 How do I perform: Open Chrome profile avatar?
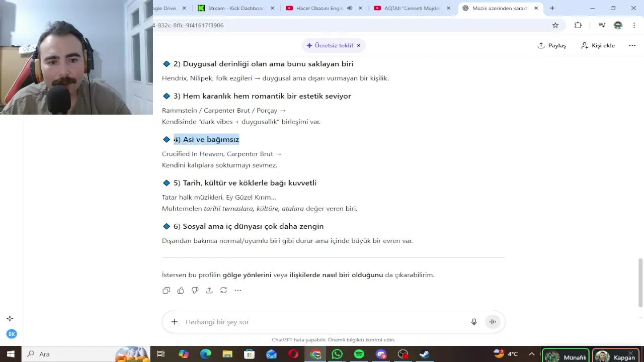(618, 25)
